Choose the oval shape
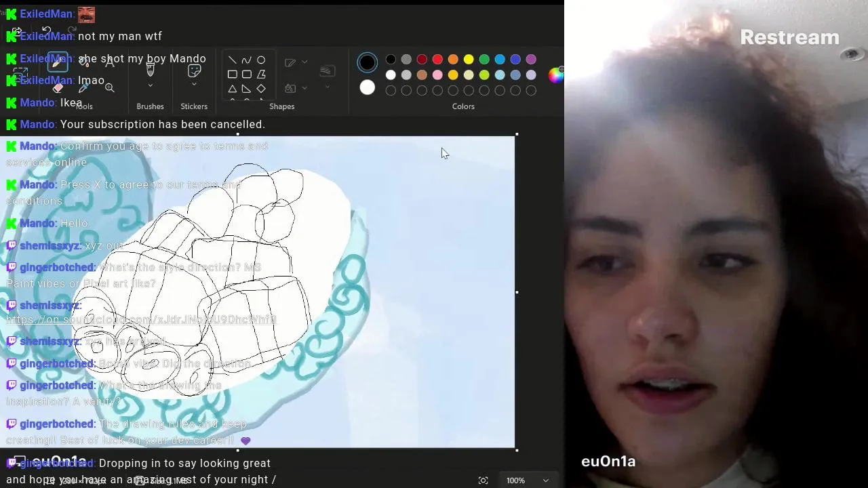868x488 pixels. pyautogui.click(x=261, y=60)
